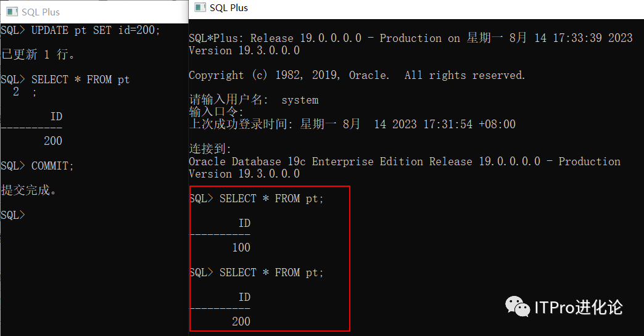Click the right SQL Plus window icon
The image size is (644, 336).
click(x=200, y=7)
